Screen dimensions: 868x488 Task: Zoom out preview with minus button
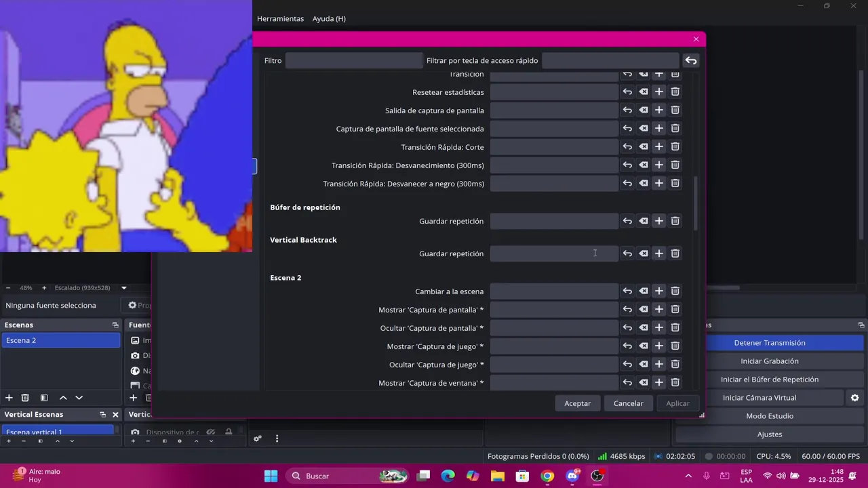tap(8, 288)
